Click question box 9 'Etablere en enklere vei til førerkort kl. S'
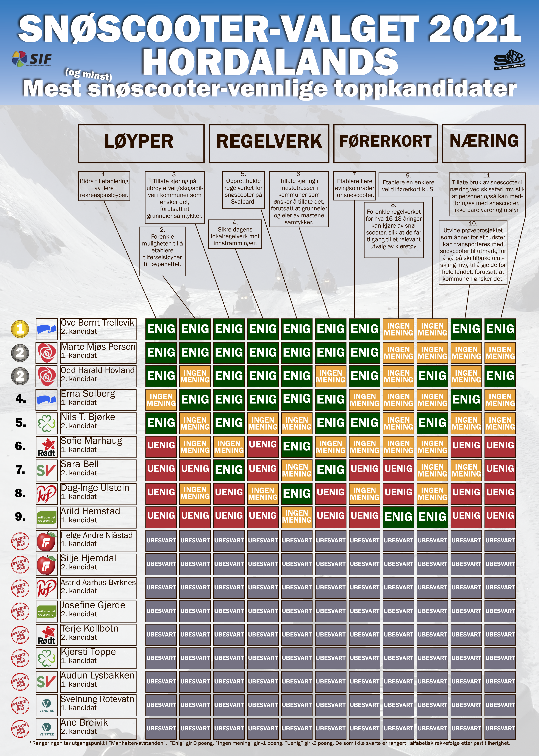539x756 pixels. (x=408, y=185)
